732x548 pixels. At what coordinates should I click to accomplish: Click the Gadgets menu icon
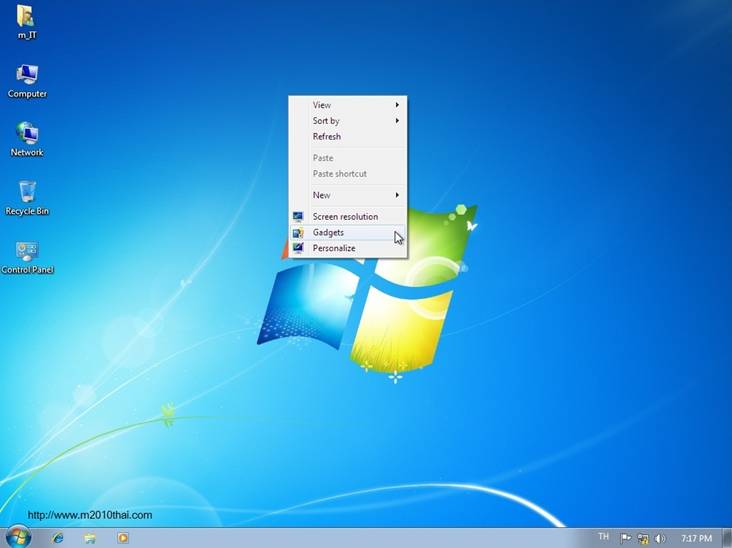pyautogui.click(x=298, y=232)
